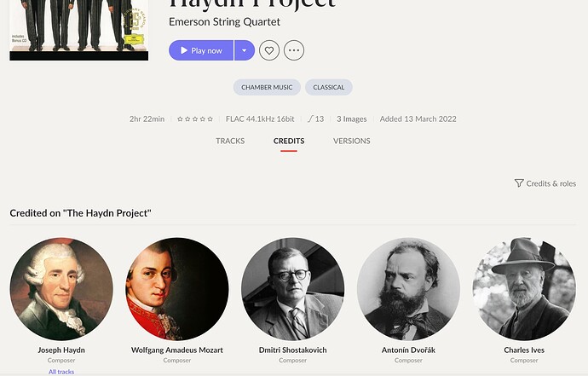Open the All tracks link under Haydn
The height and width of the screenshot is (376, 588).
(x=61, y=372)
